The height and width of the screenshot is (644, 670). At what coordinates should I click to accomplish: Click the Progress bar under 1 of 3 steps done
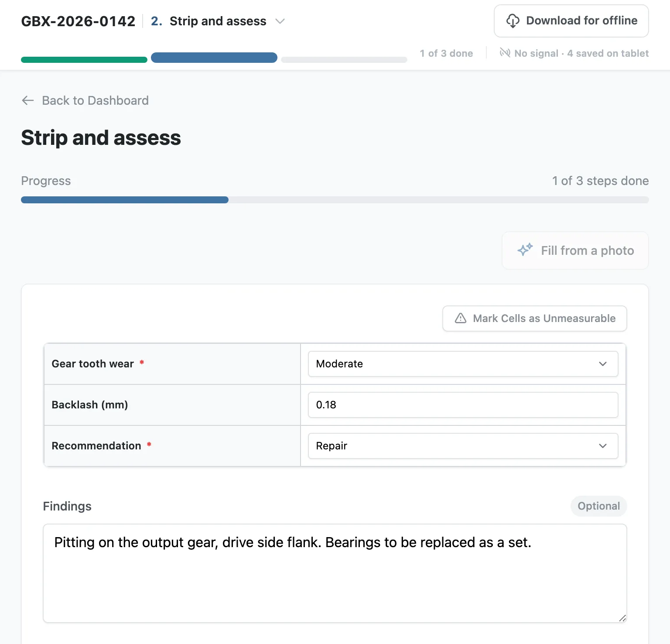click(x=335, y=200)
